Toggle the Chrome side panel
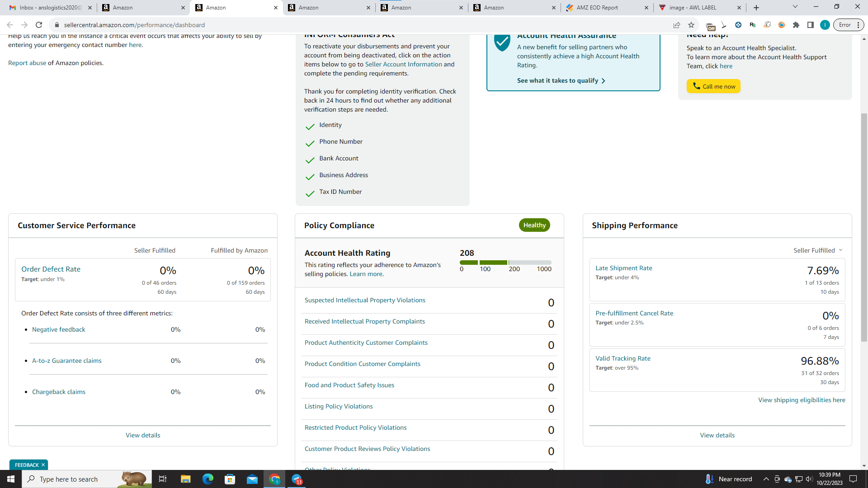Screen dimensions: 868x488 (811, 25)
